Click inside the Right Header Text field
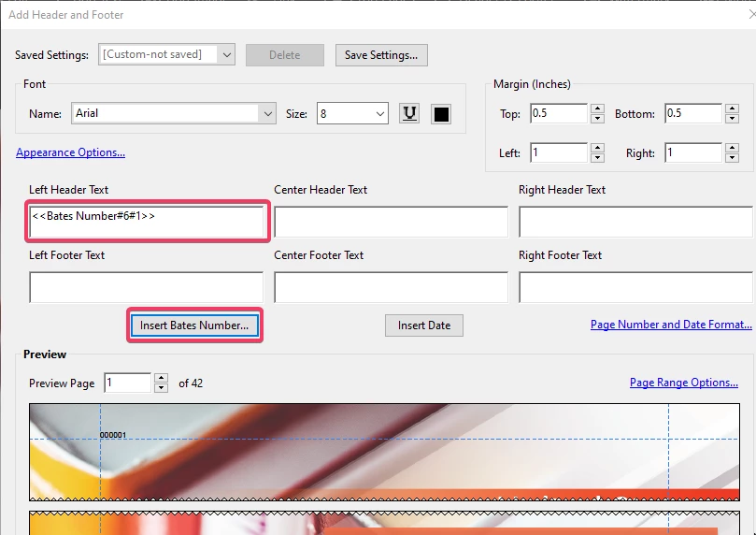Image resolution: width=756 pixels, height=535 pixels. coord(635,222)
